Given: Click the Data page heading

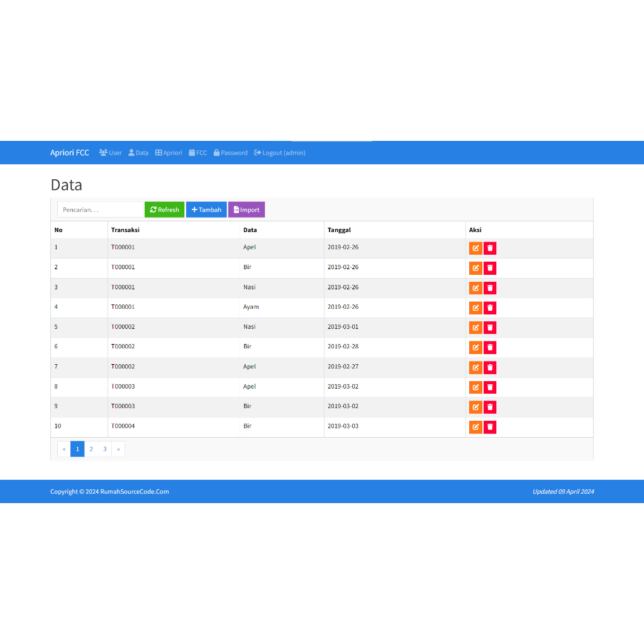Looking at the screenshot, I should tap(66, 185).
